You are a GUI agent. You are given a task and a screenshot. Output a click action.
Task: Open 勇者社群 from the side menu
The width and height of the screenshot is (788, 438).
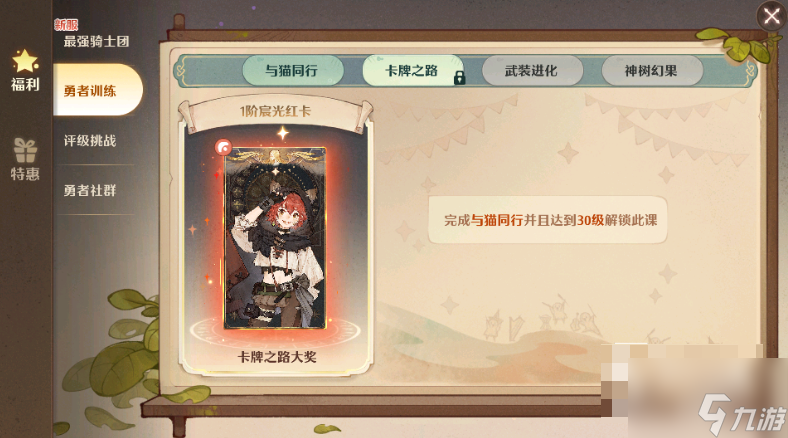[90, 190]
